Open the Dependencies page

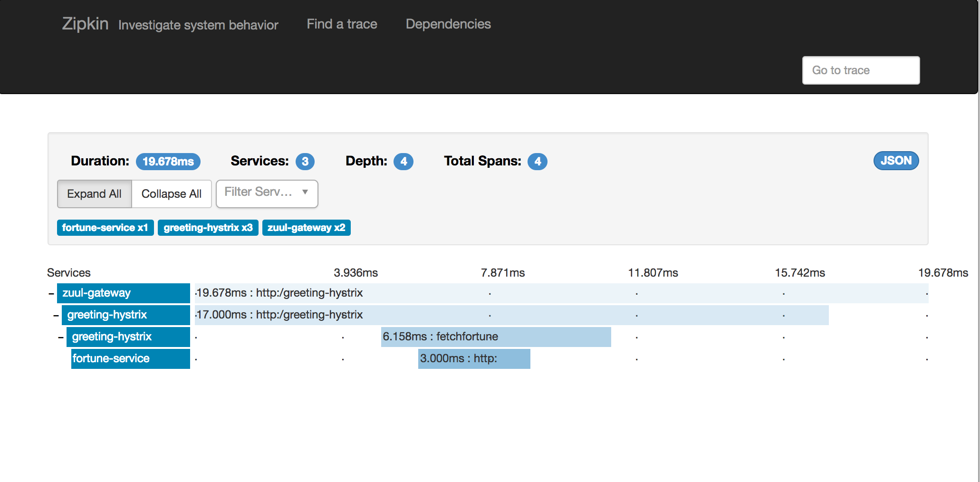coord(448,24)
